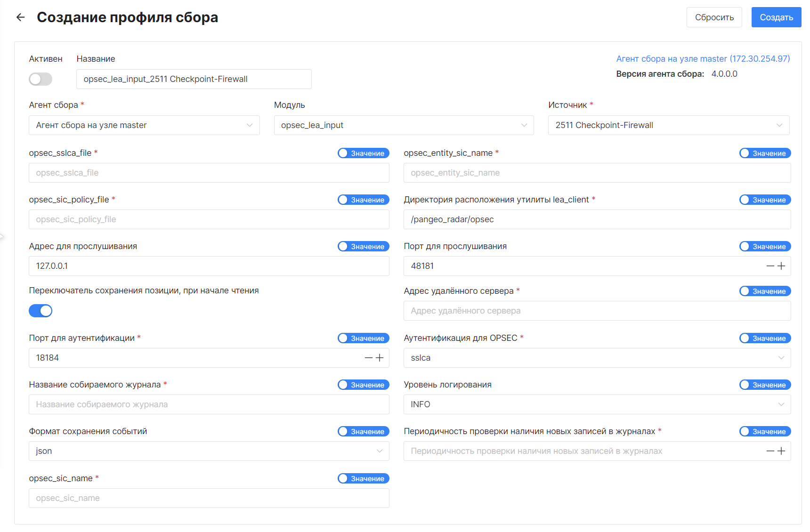Toggle Значение switch for Адрес удалённого сервера
Viewport: 810px width, 532px height.
click(x=765, y=291)
